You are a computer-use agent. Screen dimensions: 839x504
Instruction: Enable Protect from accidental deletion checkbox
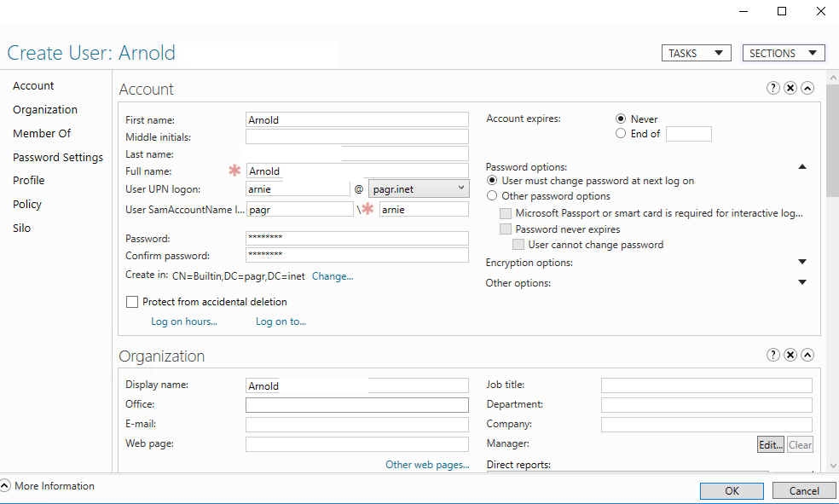(132, 302)
